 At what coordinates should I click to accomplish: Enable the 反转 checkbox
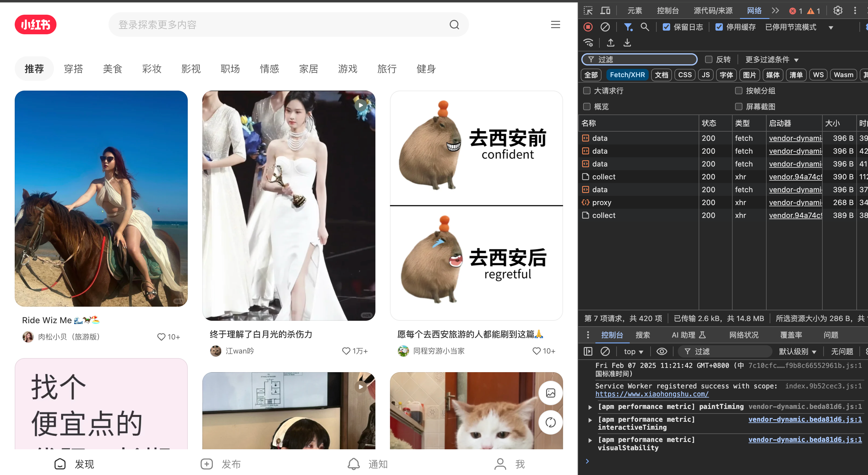(x=709, y=60)
